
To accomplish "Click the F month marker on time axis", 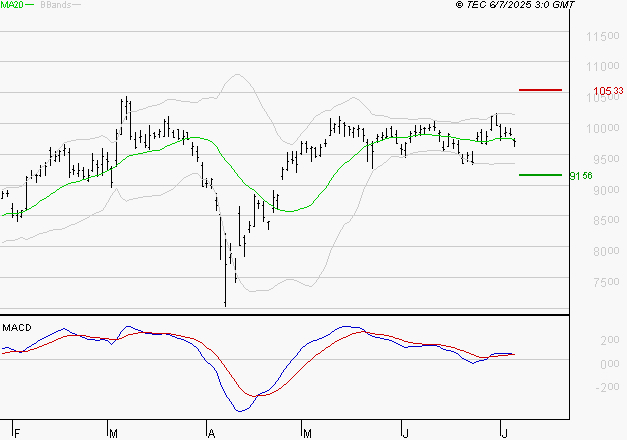I will (17, 434).
